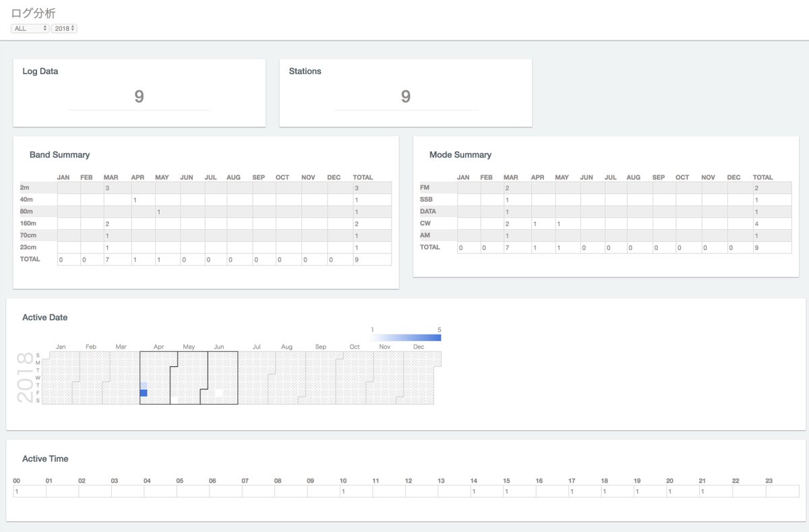Click the hour 00 cell in Active Time
809x532 pixels.
tap(30, 492)
